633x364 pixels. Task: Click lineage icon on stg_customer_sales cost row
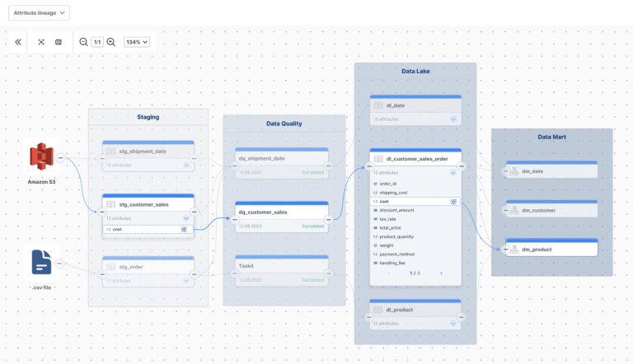(x=184, y=229)
